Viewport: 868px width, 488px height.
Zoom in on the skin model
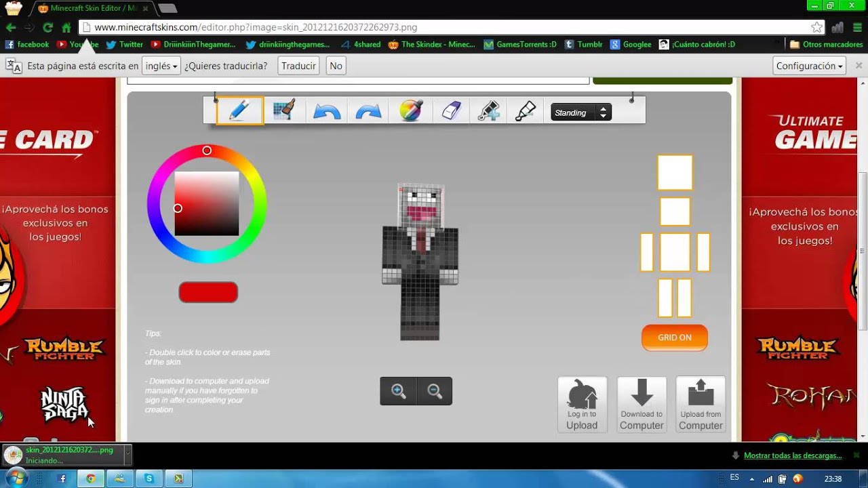click(x=398, y=391)
